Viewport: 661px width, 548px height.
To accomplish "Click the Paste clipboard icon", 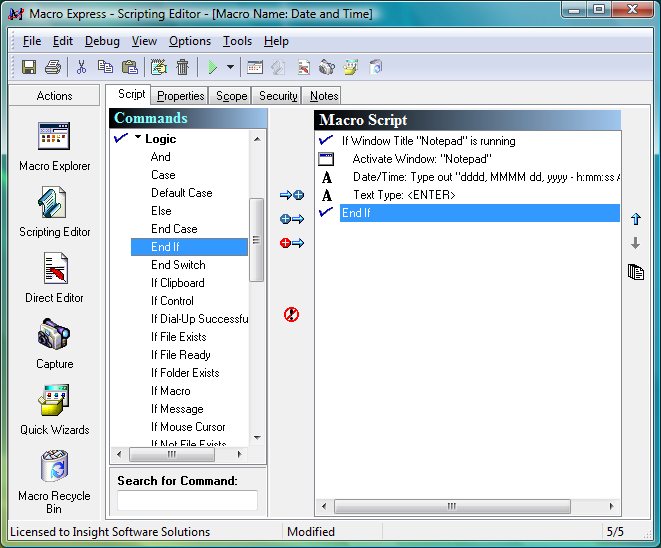I will point(129,67).
